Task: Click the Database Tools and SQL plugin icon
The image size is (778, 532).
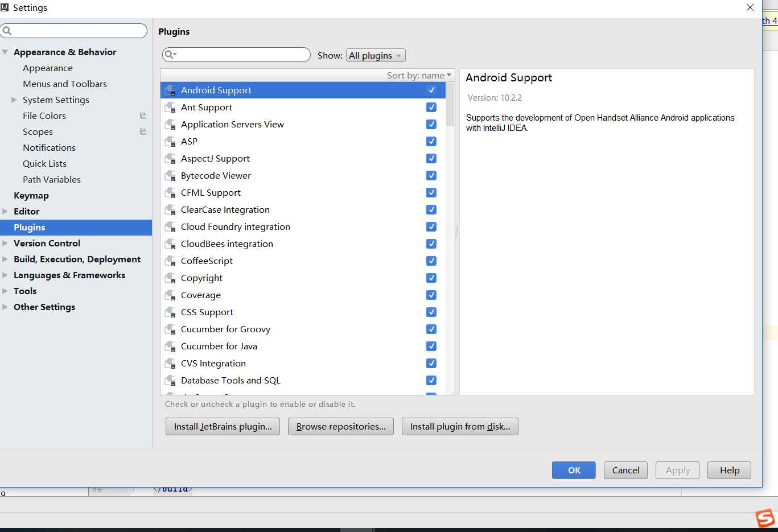Action: coord(170,380)
